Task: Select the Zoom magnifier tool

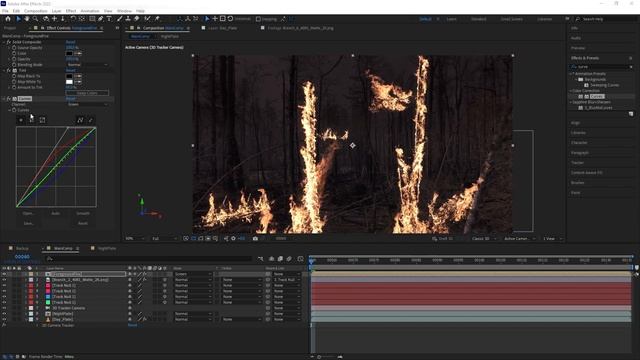Action: [36, 19]
